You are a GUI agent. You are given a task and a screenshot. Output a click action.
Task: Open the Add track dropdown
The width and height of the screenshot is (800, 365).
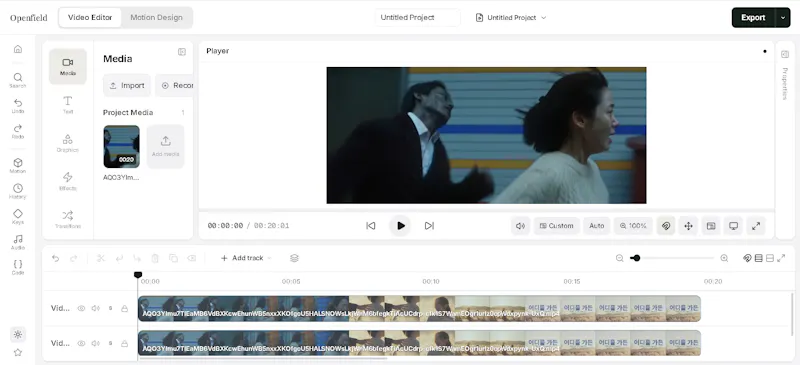pyautogui.click(x=246, y=258)
